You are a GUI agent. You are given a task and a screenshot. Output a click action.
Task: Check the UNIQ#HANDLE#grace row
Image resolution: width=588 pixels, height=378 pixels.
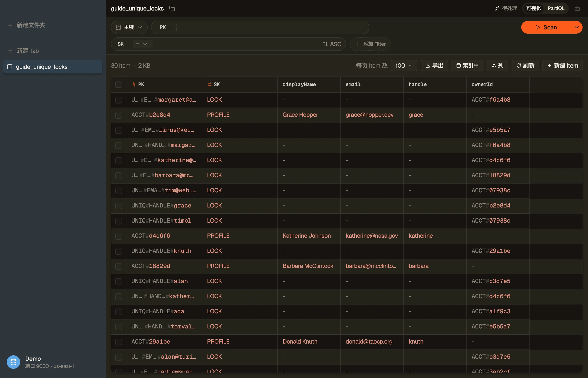[x=118, y=206]
